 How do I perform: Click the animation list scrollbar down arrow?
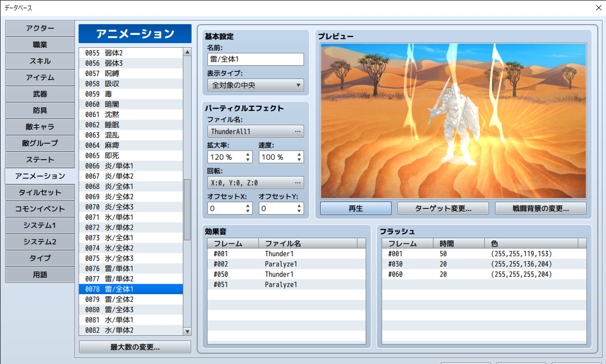coord(186,331)
